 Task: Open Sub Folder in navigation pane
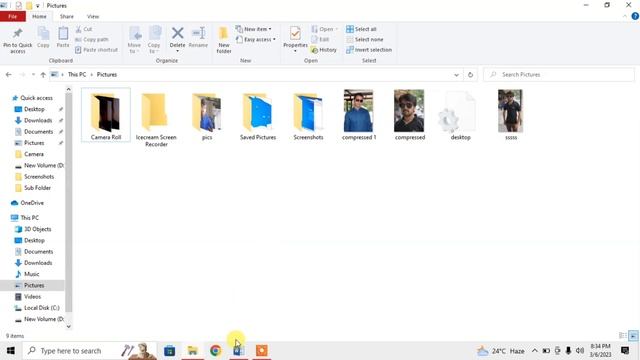tap(37, 188)
